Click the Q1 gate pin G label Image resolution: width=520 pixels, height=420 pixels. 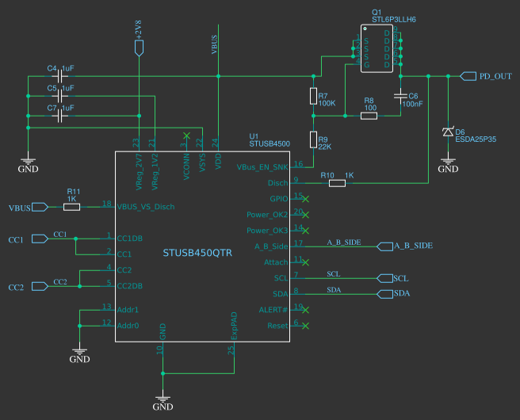coord(366,65)
